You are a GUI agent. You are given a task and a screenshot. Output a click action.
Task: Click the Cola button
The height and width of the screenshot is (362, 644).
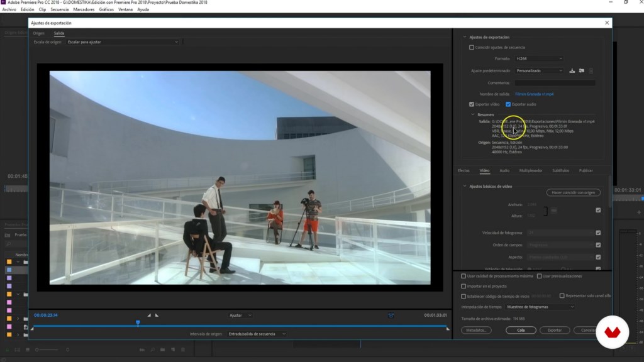[521, 330]
